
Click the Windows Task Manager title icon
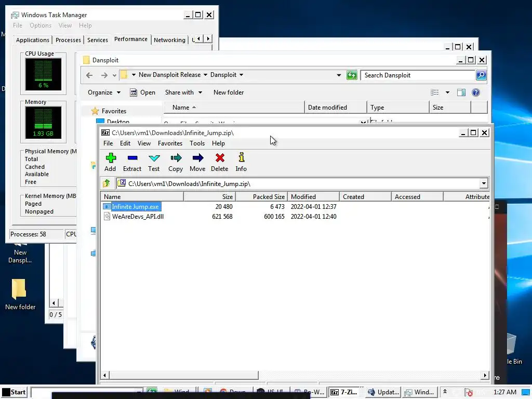coord(15,15)
